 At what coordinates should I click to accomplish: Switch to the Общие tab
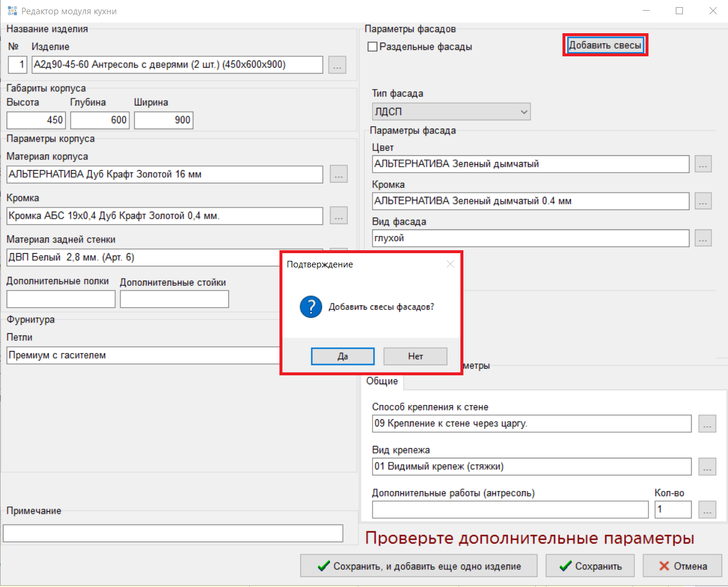[382, 381]
